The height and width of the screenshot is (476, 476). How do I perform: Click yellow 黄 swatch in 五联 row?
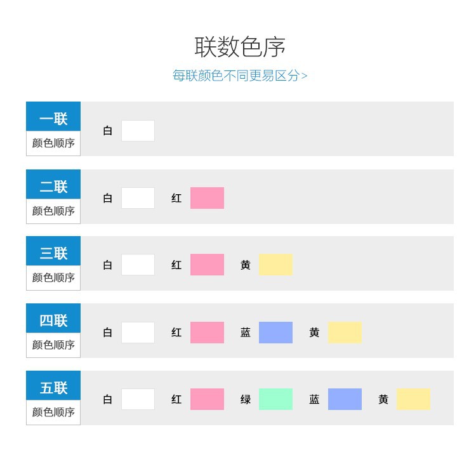pyautogui.click(x=413, y=399)
